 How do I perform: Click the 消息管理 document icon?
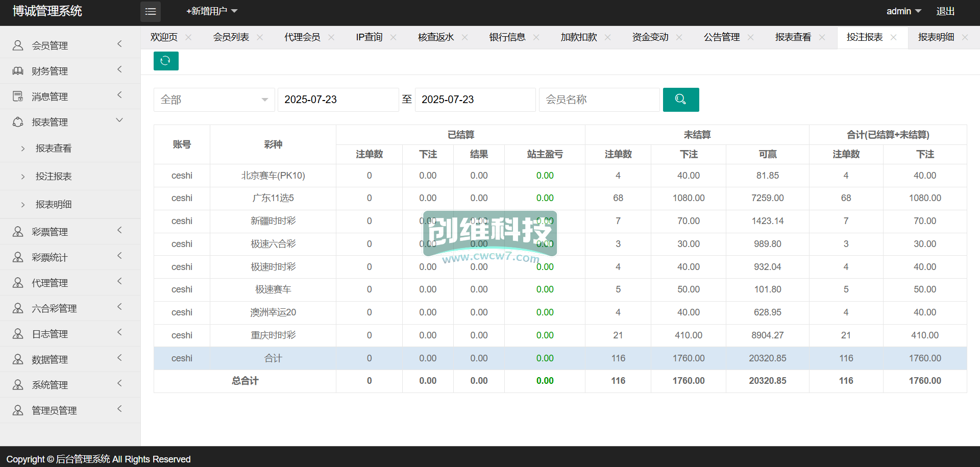pyautogui.click(x=18, y=96)
